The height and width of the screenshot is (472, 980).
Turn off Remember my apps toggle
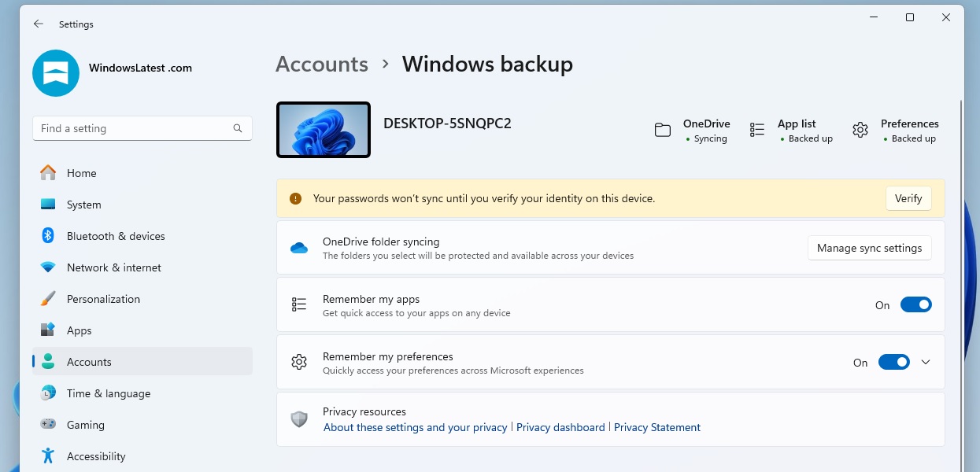pyautogui.click(x=916, y=305)
